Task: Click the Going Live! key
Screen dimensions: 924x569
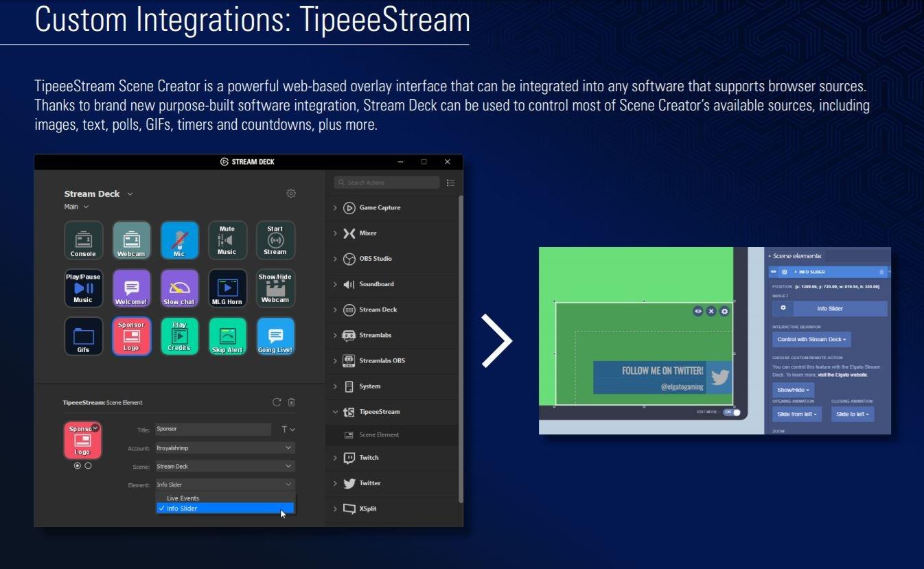Action: [x=275, y=336]
